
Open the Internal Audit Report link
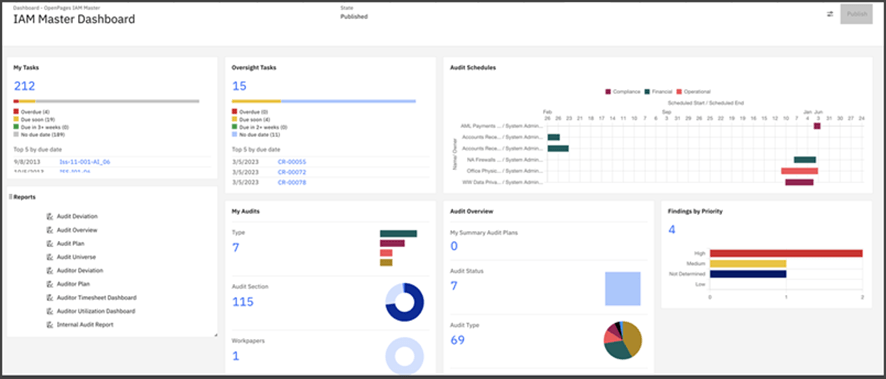tap(85, 325)
